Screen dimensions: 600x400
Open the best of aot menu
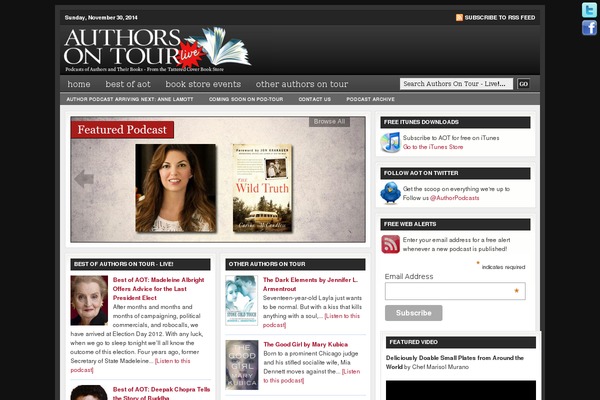pos(128,84)
